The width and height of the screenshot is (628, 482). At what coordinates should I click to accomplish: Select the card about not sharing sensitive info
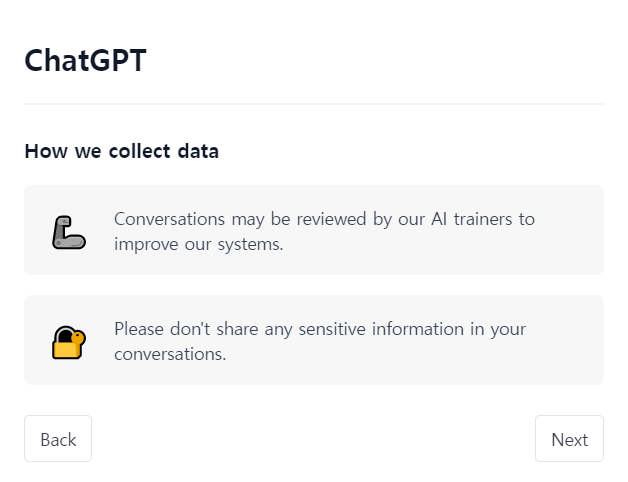[x=314, y=340]
